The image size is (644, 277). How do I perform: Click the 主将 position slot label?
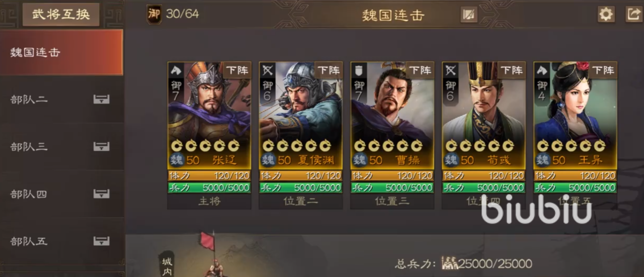209,201
